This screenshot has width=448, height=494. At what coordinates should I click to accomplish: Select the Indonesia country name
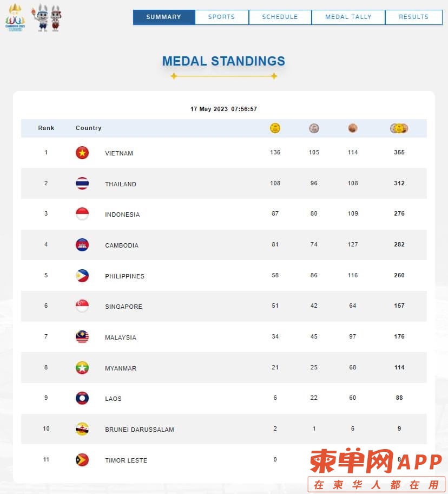(122, 214)
